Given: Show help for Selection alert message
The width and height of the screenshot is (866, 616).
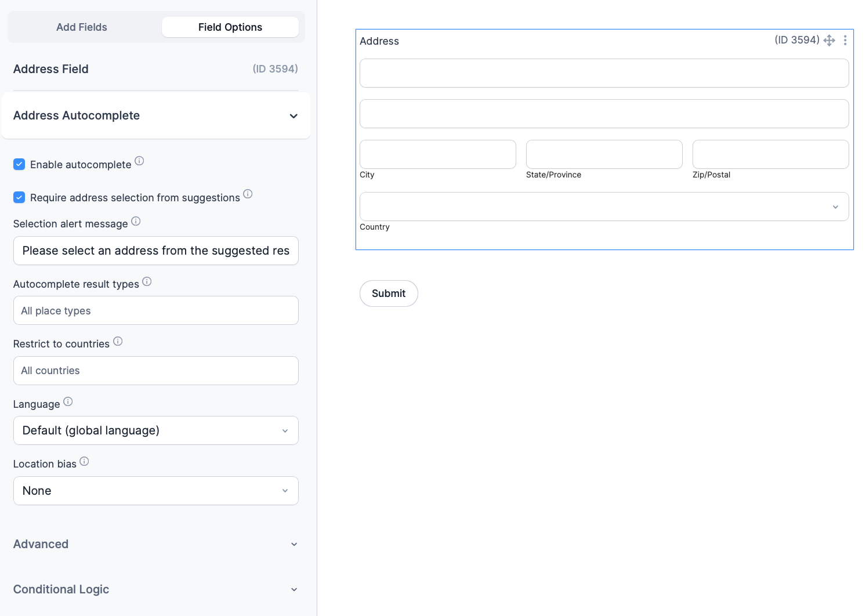Looking at the screenshot, I should (x=136, y=221).
